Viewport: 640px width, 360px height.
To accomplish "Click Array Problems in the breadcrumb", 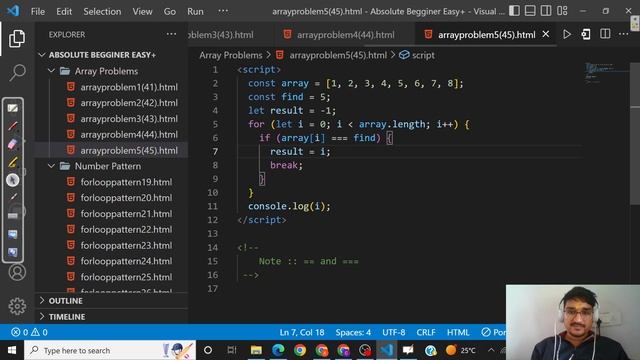I will 231,55.
